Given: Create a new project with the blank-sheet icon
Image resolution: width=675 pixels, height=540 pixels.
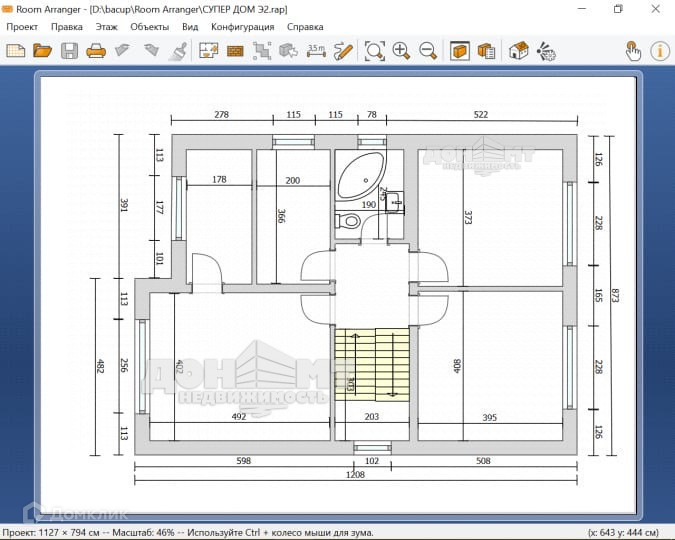Looking at the screenshot, I should (16, 50).
